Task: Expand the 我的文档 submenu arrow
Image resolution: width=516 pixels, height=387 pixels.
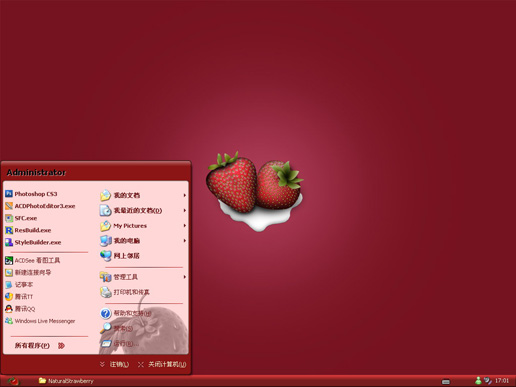Action: pos(185,195)
